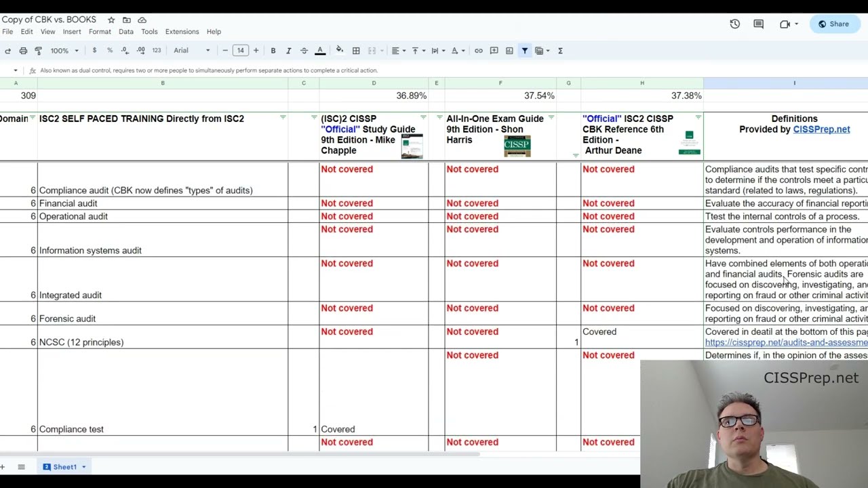View cloud document status icon
The height and width of the screenshot is (488, 868).
click(x=142, y=20)
